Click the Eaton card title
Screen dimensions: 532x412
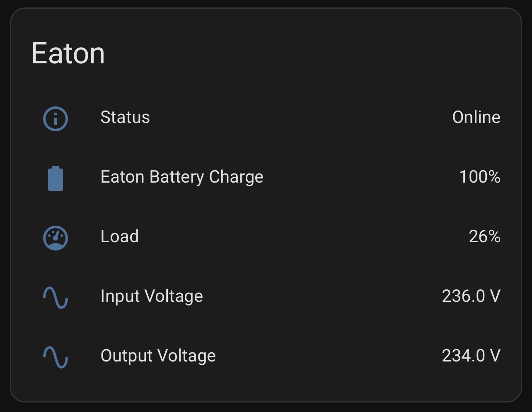[68, 53]
